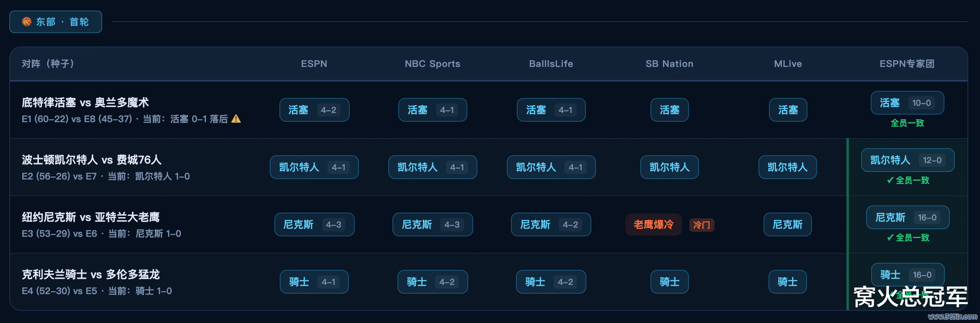Select the ESPN column header
The height and width of the screenshot is (323, 980).
[x=314, y=64]
